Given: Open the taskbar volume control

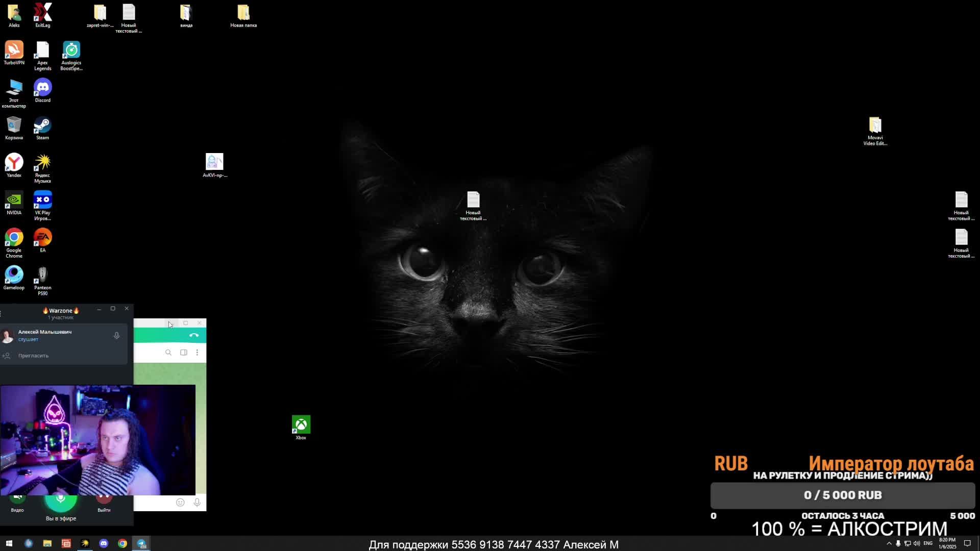Looking at the screenshot, I should 917,543.
